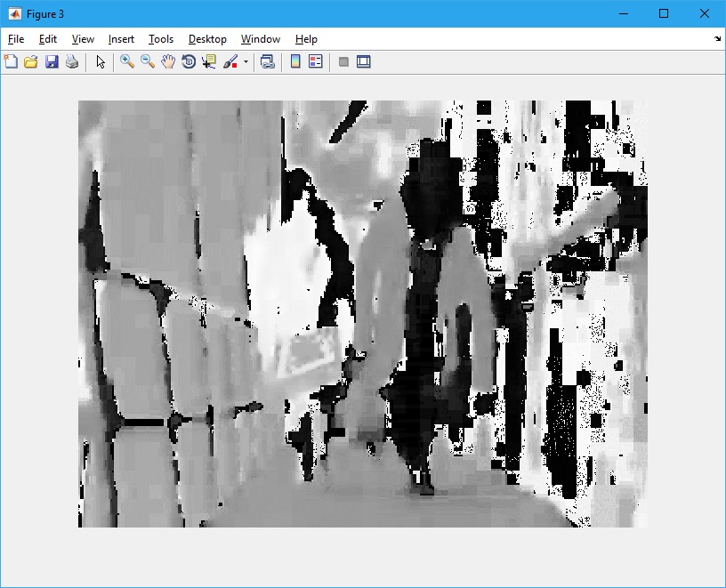Image resolution: width=726 pixels, height=588 pixels.
Task: Expand the toolbar dock arrow at far right
Action: point(717,39)
